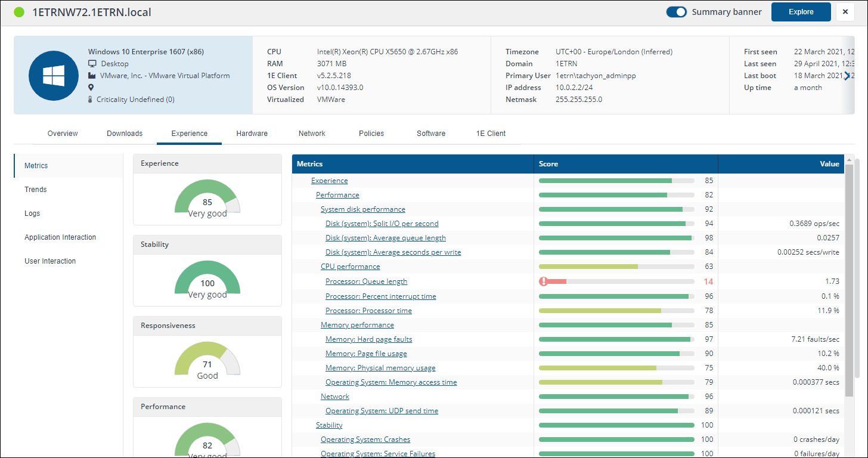Viewport: 868px width, 458px height.
Task: Expand the summary banner right chevron
Action: click(x=847, y=76)
